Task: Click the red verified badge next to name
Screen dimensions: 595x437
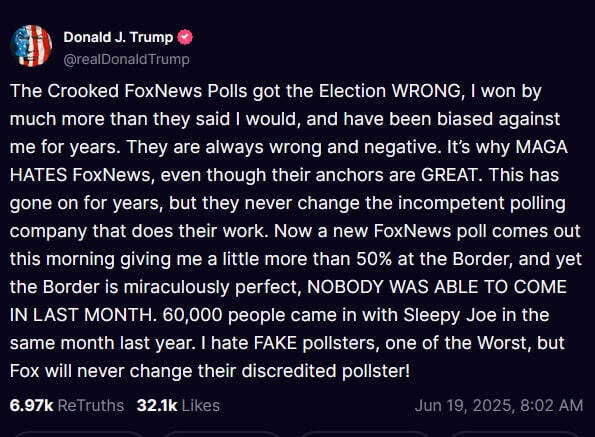Action: point(185,37)
